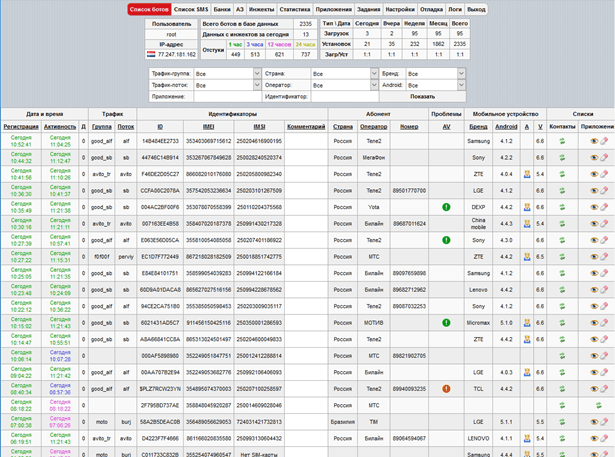Open the Трафик-поток dropdown
Viewport: 615px width, 457px height.
coord(227,85)
